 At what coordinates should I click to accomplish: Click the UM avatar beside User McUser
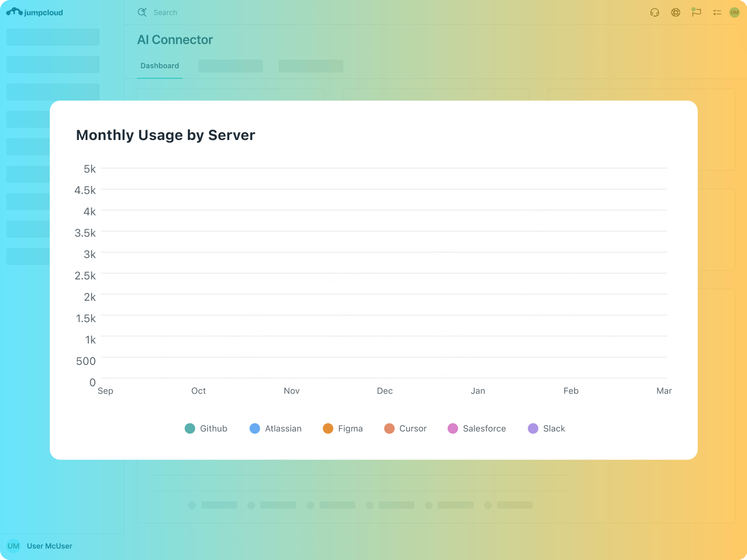click(x=13, y=546)
